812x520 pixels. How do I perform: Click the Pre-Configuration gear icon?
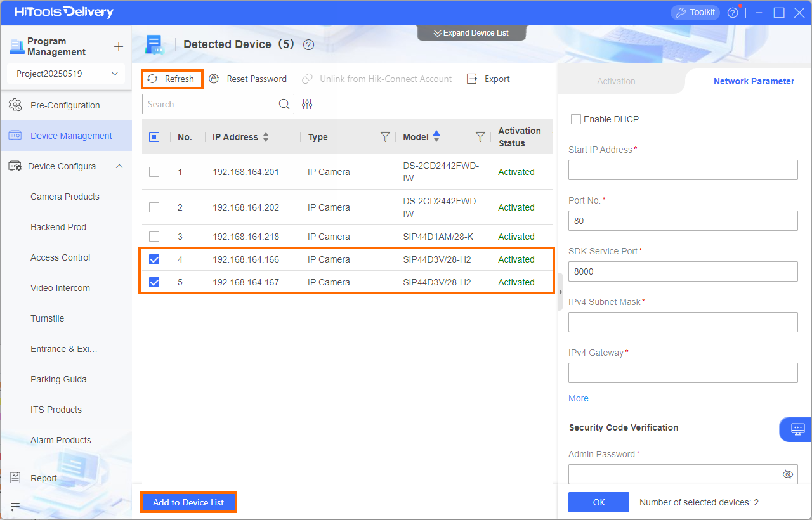point(15,105)
